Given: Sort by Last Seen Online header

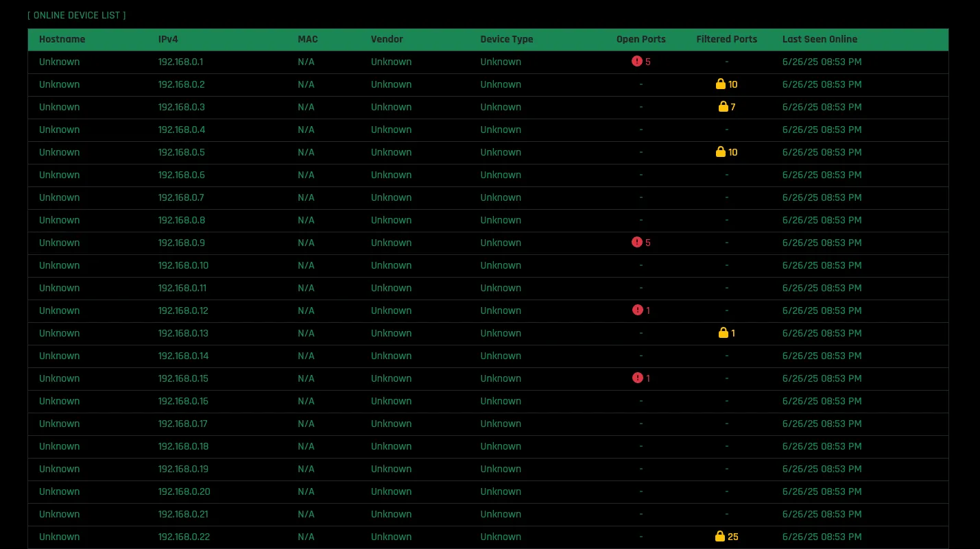Looking at the screenshot, I should coord(820,39).
